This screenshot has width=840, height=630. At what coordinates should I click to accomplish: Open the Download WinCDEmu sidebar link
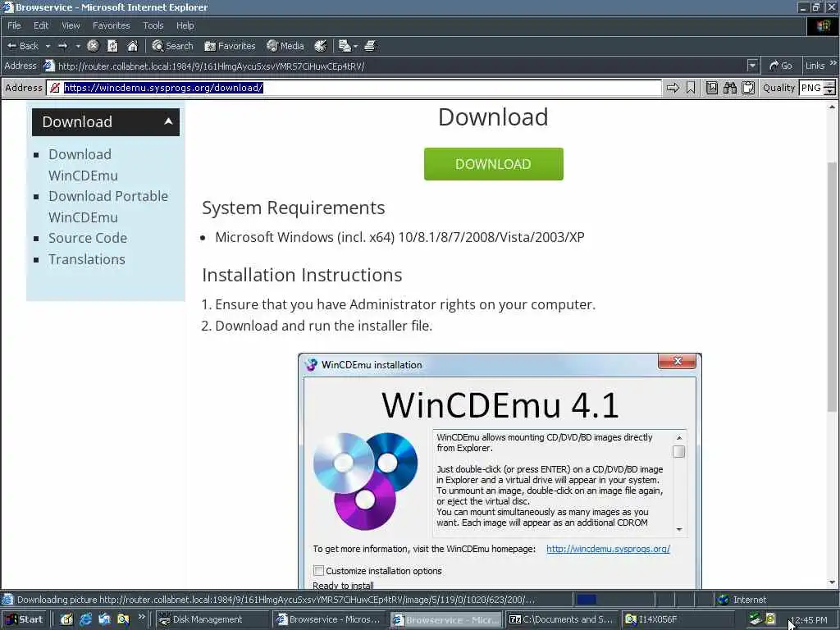83,164
